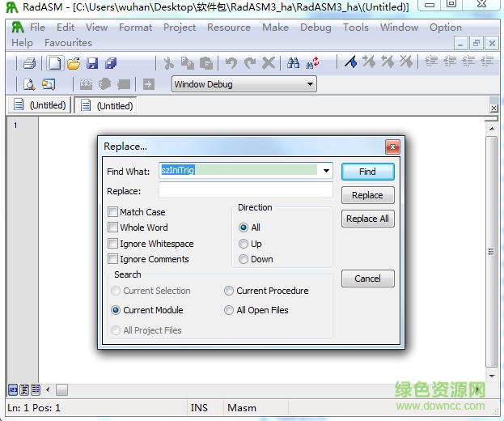The image size is (504, 421).
Task: Select the Down direction radio button
Action: coord(244,259)
